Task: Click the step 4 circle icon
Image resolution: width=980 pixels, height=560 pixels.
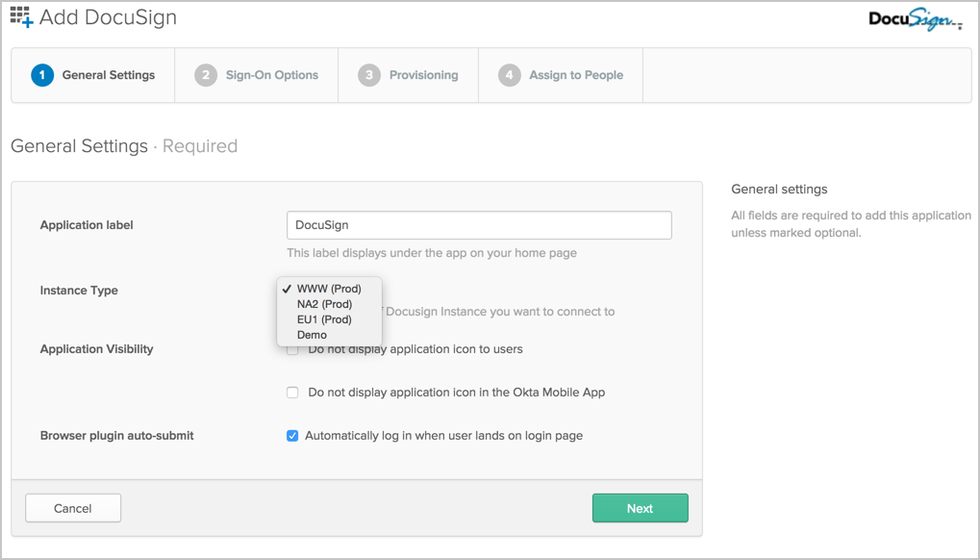Action: coord(510,75)
